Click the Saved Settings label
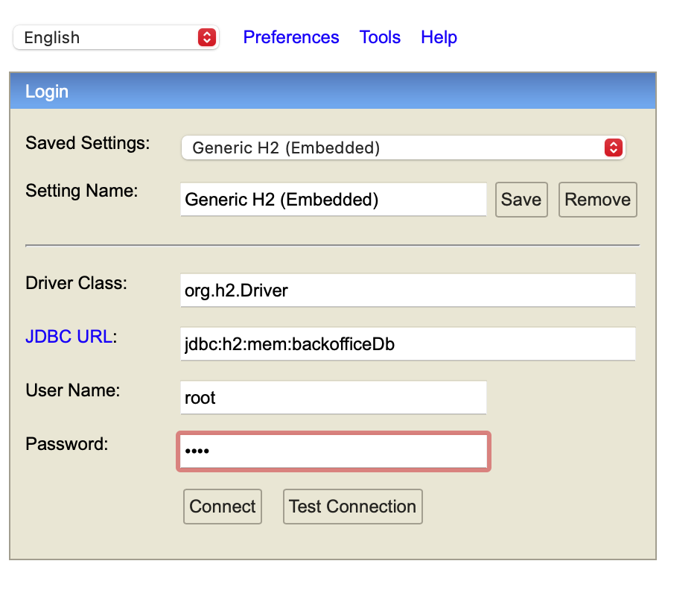Viewport: 700px width, 593px height. (x=88, y=143)
